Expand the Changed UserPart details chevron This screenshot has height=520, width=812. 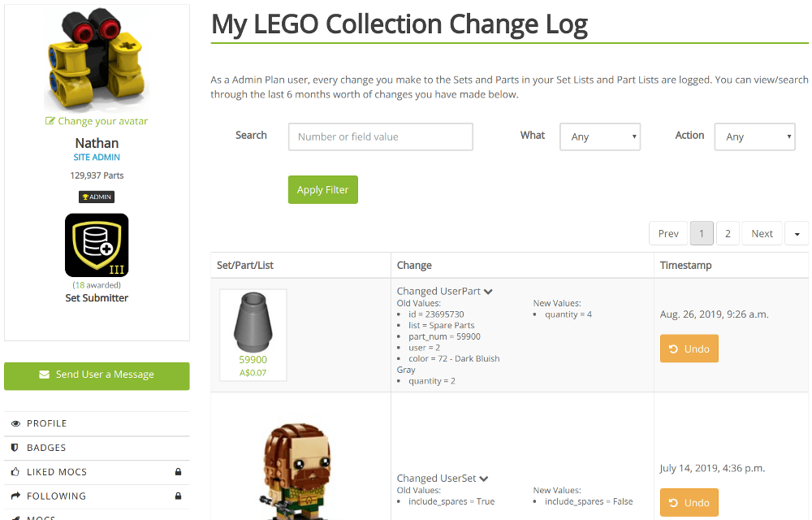tap(488, 291)
